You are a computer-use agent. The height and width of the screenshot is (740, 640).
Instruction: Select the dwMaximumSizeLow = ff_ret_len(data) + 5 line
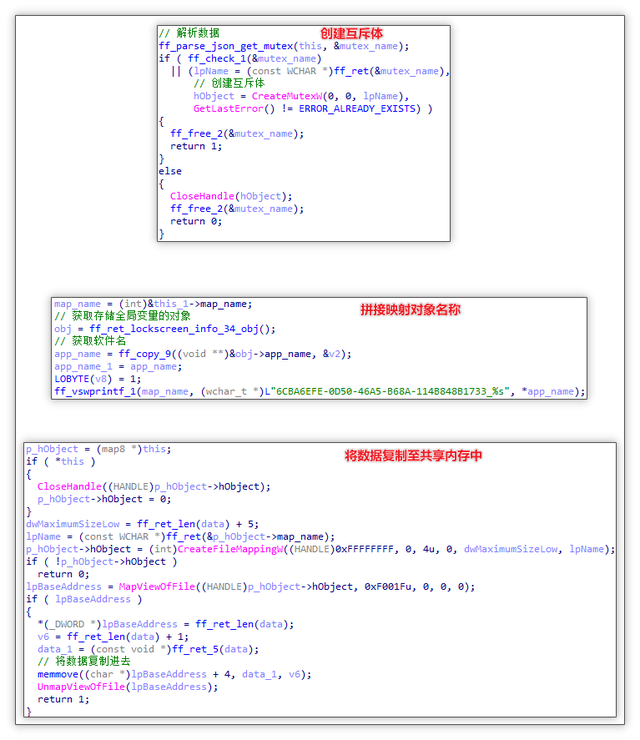(x=142, y=524)
